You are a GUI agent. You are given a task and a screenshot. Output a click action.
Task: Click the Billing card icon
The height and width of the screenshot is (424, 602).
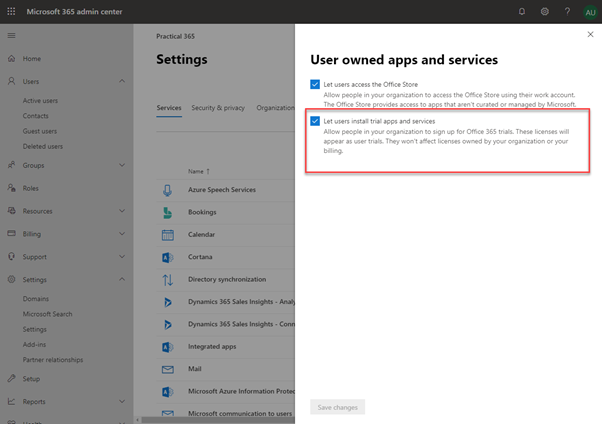12,234
